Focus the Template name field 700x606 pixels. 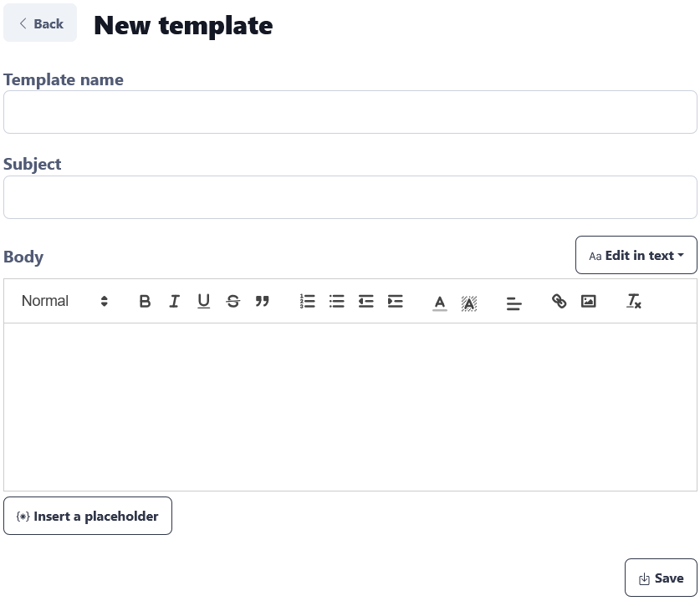(350, 112)
